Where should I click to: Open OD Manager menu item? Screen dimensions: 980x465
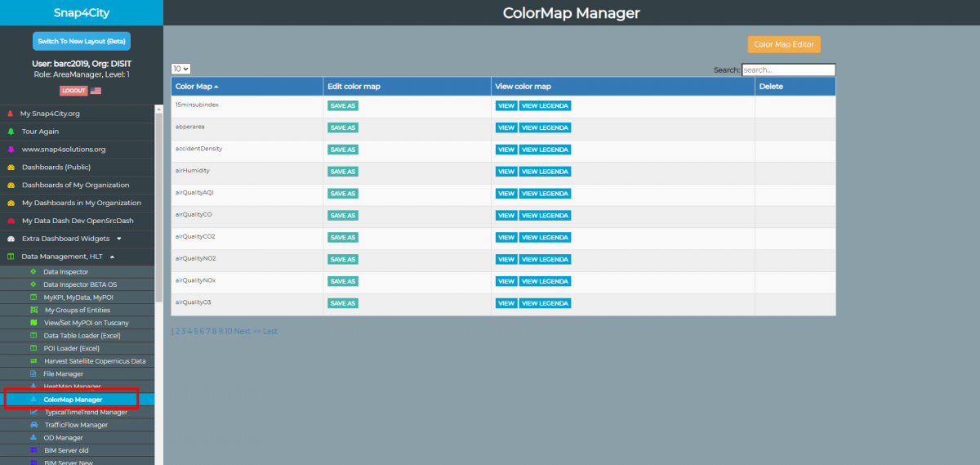63,438
